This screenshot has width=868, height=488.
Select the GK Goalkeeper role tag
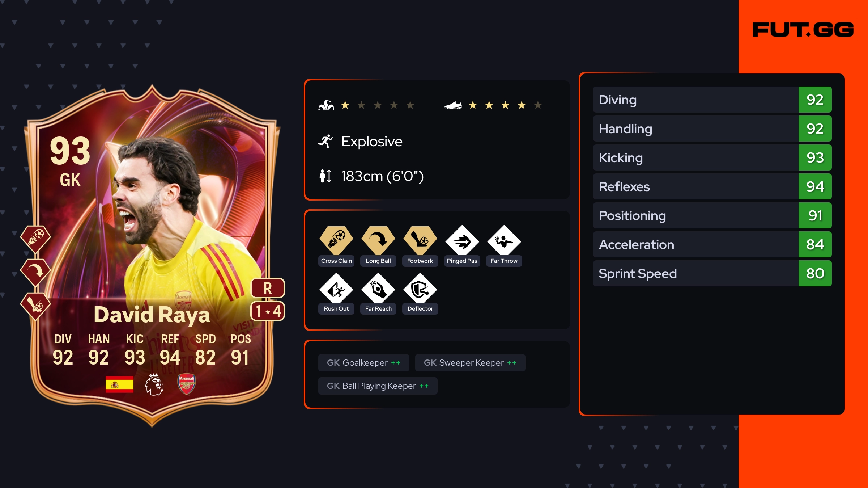coord(364,363)
